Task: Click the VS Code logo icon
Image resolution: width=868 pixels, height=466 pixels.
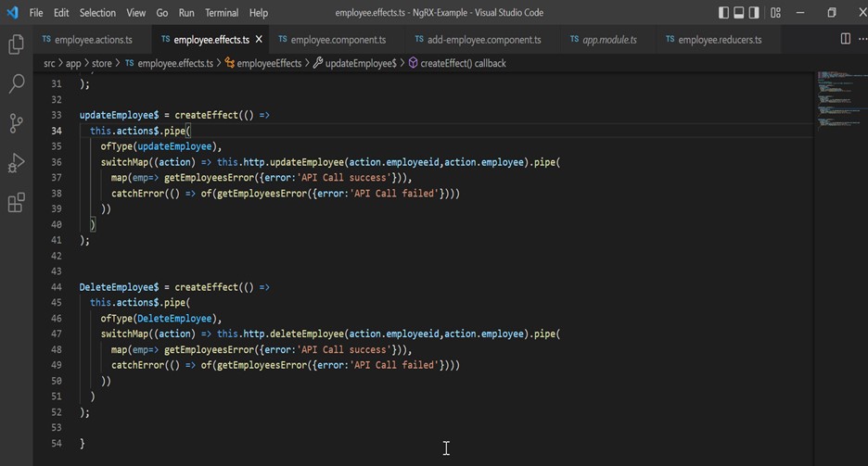Action: [x=12, y=13]
